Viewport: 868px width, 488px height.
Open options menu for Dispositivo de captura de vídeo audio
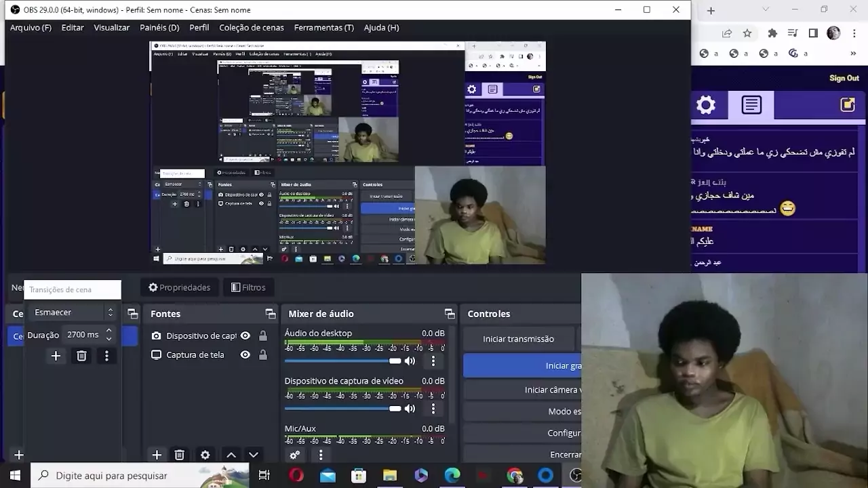(433, 409)
